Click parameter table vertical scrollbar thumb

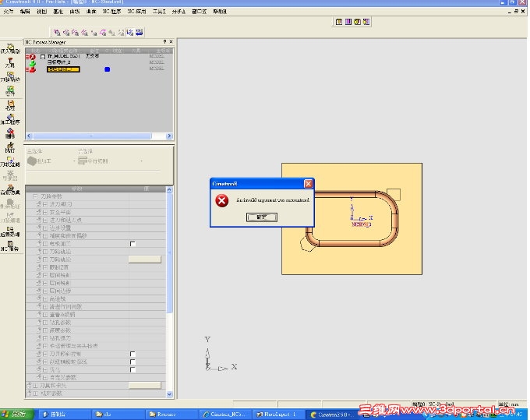click(x=169, y=253)
